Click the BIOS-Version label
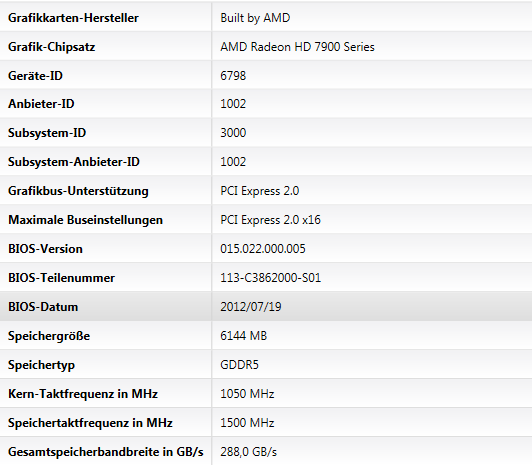532x465 pixels. [45, 249]
